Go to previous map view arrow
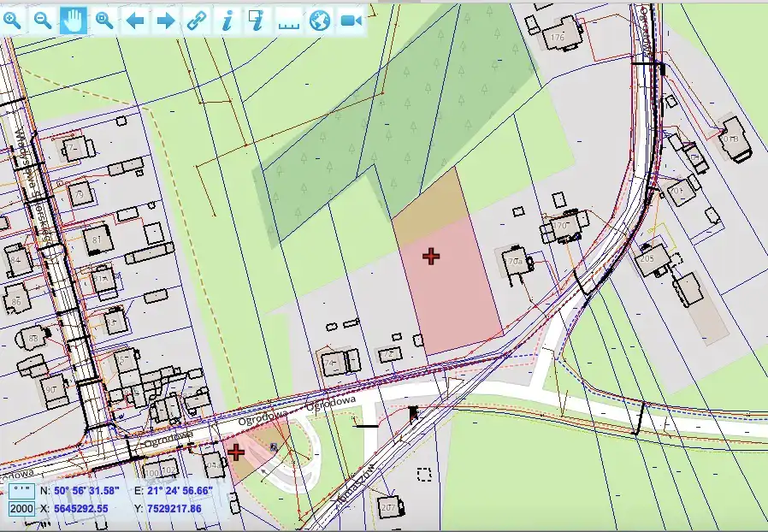This screenshot has height=532, width=768. point(135,21)
